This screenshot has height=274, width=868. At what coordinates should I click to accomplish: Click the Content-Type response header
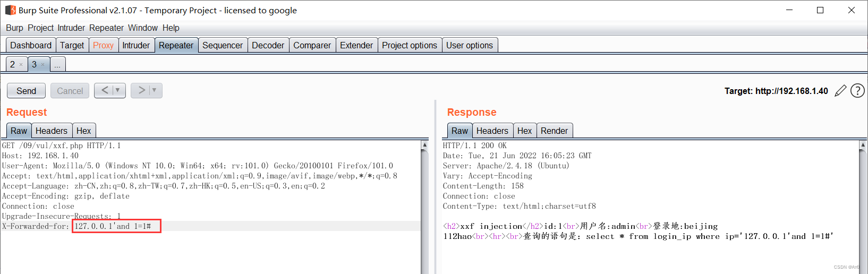[x=520, y=206]
